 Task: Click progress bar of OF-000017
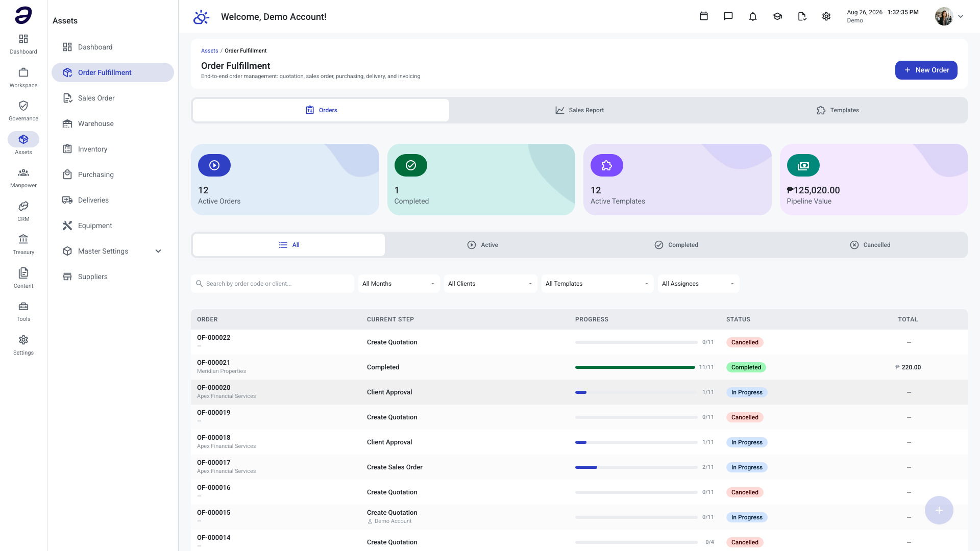click(636, 467)
